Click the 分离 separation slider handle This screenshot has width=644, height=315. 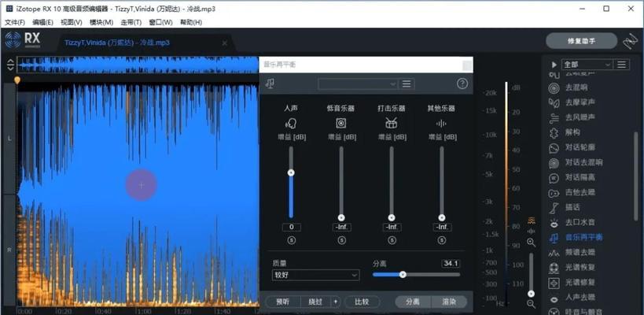[403, 275]
